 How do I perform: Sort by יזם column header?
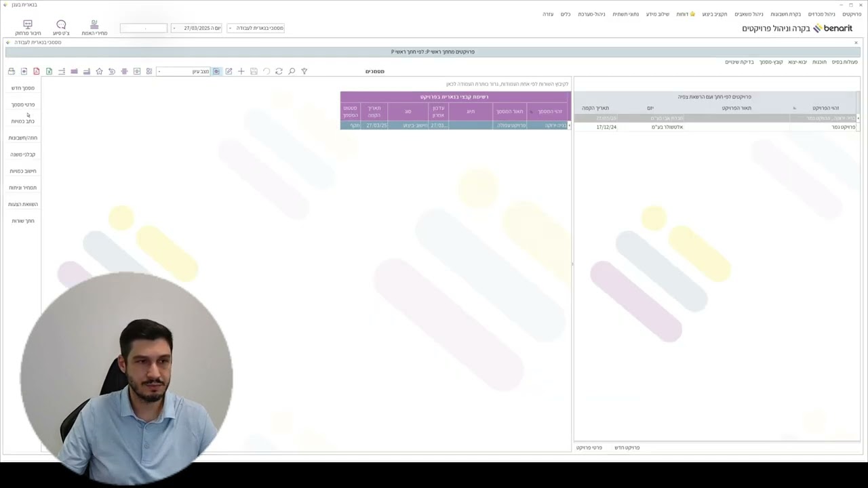650,108
